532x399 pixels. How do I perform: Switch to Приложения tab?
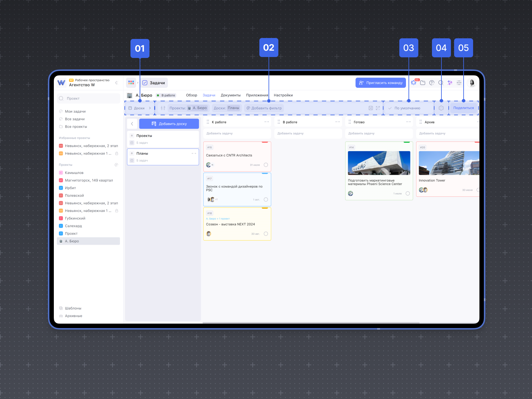click(x=257, y=95)
